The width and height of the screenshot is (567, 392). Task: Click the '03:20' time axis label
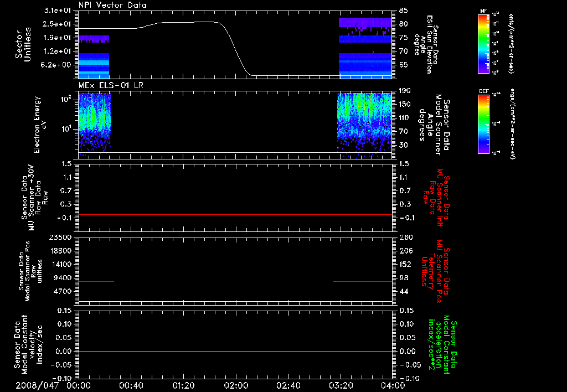[x=341, y=385]
